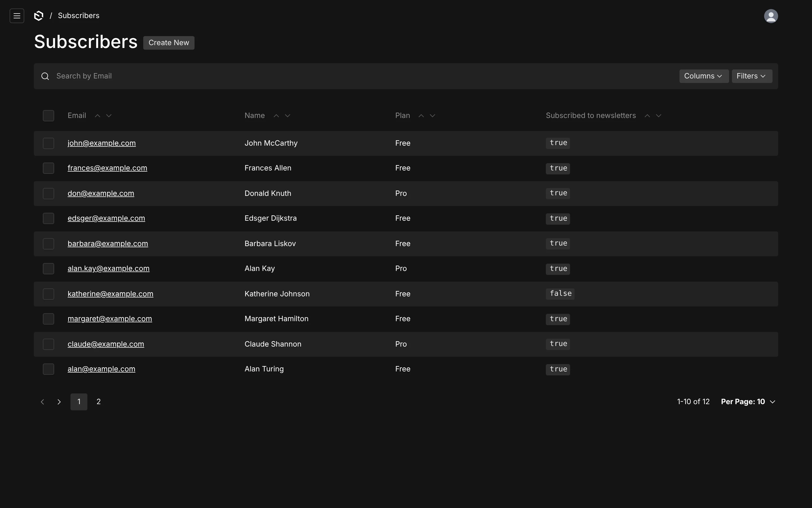
Task: Sort Email column ascending arrow
Action: click(97, 116)
